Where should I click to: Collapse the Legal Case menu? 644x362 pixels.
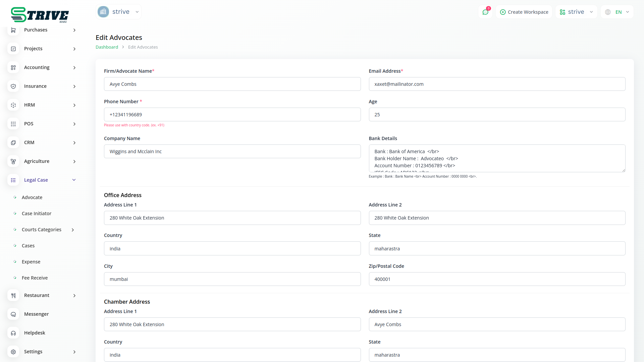[74, 180]
